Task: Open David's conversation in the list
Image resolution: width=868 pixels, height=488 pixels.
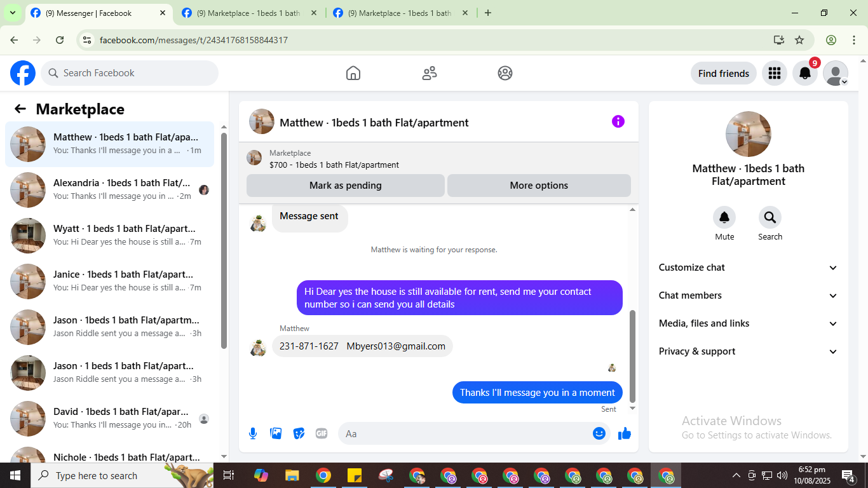Action: [x=109, y=419]
